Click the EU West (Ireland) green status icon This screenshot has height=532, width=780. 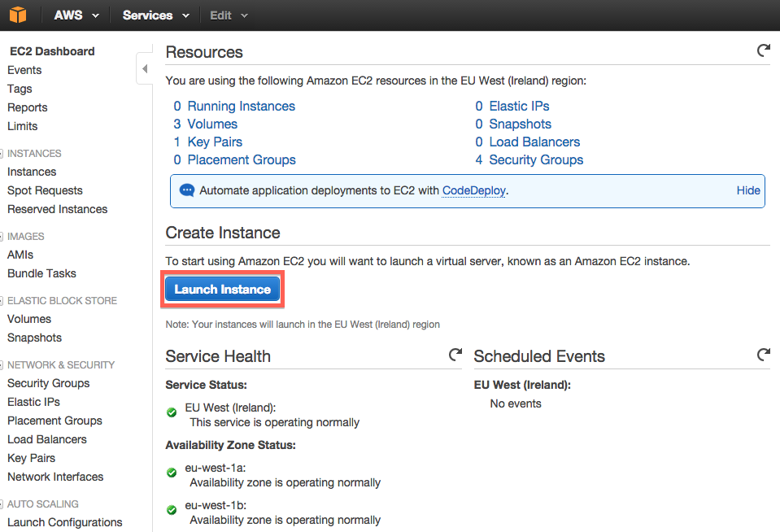pyautogui.click(x=172, y=412)
